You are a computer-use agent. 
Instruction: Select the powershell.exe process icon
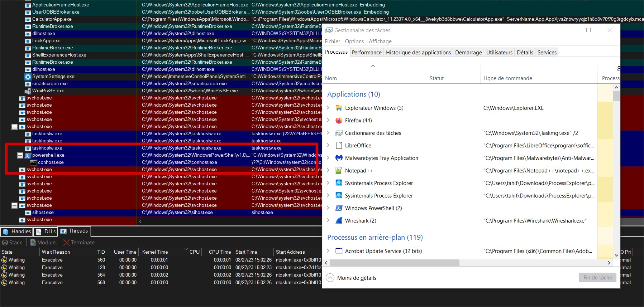pos(28,155)
